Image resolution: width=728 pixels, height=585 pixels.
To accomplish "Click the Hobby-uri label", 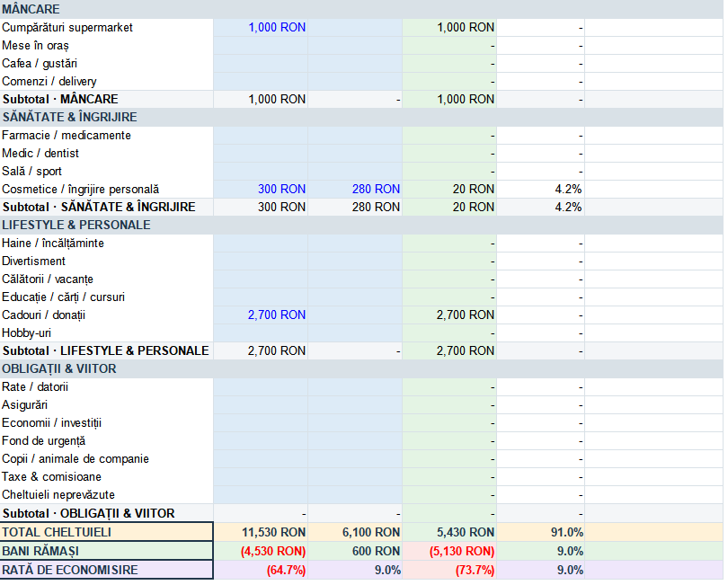I will 26,333.
